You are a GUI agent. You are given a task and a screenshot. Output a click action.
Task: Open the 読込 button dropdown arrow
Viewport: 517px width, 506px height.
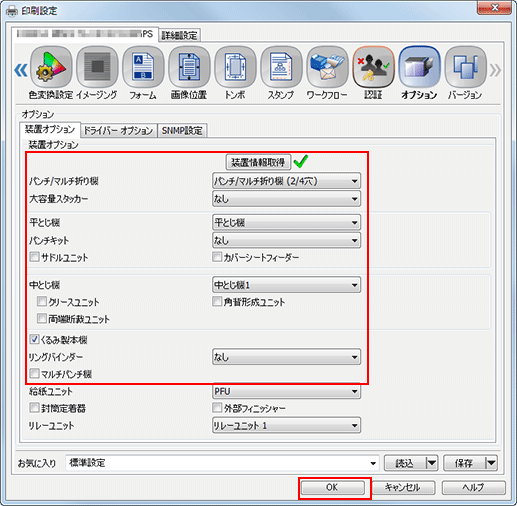pos(432,463)
